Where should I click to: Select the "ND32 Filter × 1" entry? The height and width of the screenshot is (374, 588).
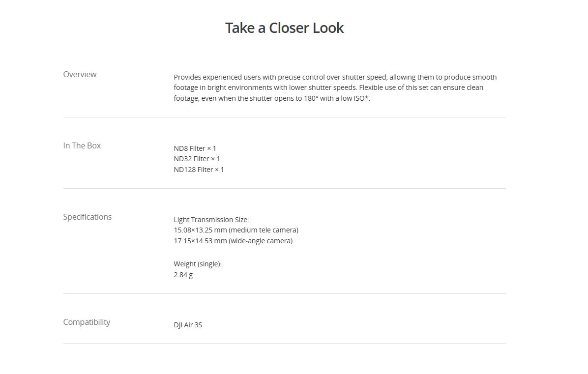pyautogui.click(x=197, y=159)
